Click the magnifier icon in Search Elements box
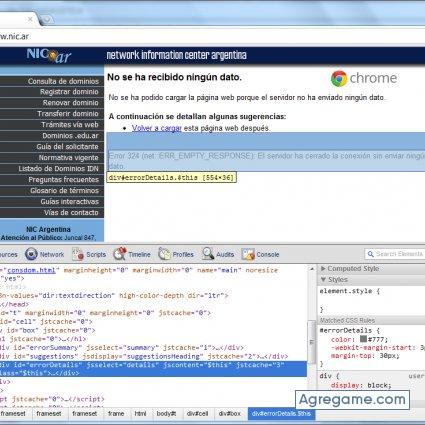The image size is (425, 425). pos(370,254)
